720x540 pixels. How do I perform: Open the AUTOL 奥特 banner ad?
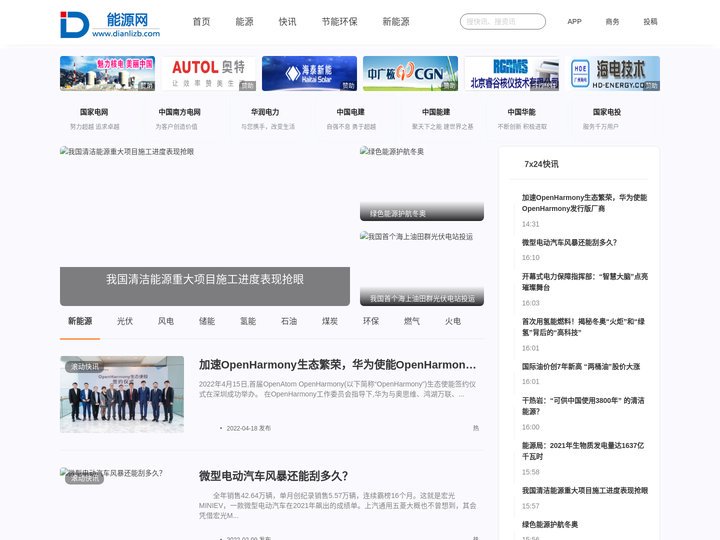point(208,73)
